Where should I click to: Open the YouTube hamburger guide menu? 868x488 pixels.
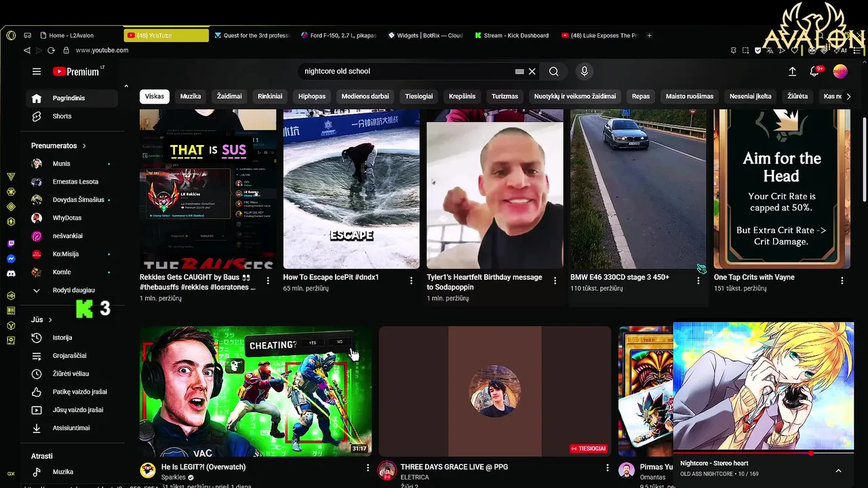click(x=37, y=71)
